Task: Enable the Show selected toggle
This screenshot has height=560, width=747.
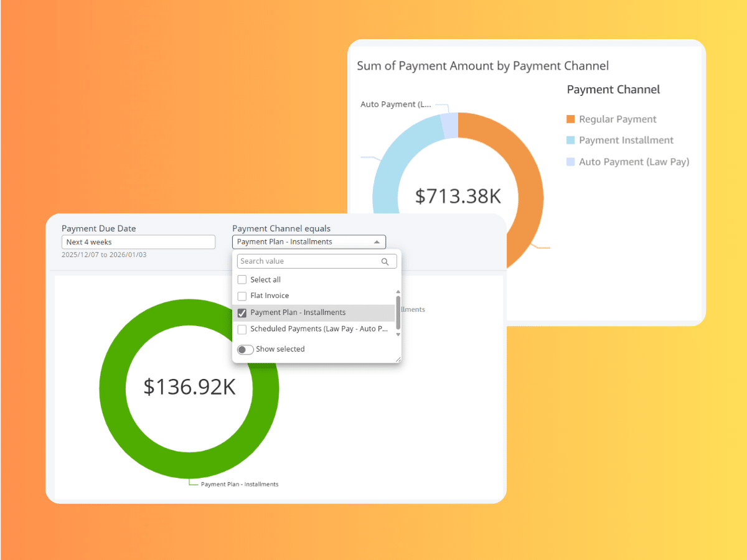Action: [245, 350]
